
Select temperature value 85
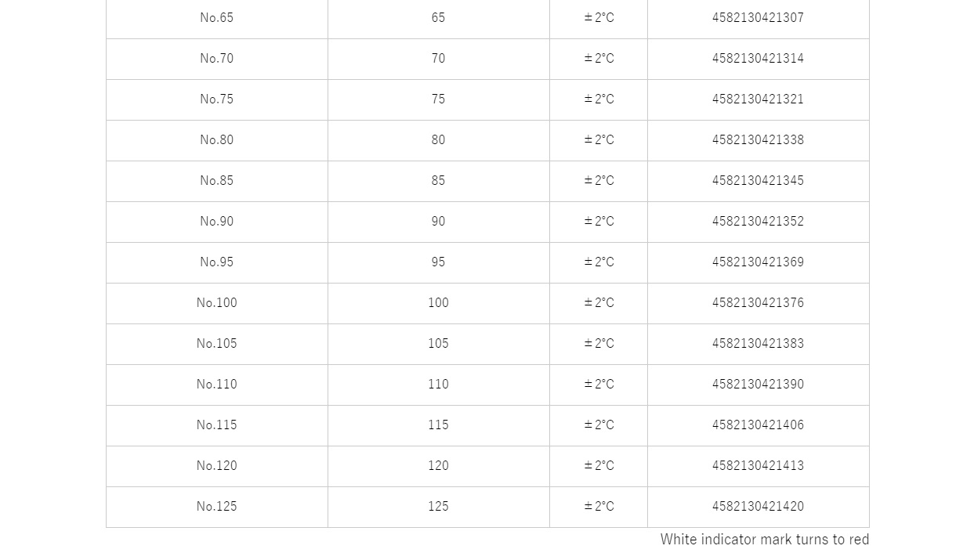[x=438, y=181]
